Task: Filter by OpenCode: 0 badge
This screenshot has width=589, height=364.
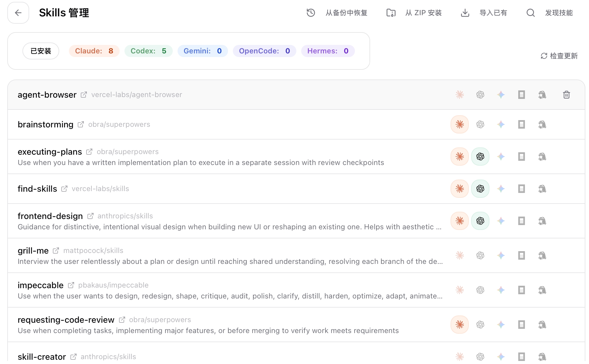Action: pyautogui.click(x=264, y=51)
